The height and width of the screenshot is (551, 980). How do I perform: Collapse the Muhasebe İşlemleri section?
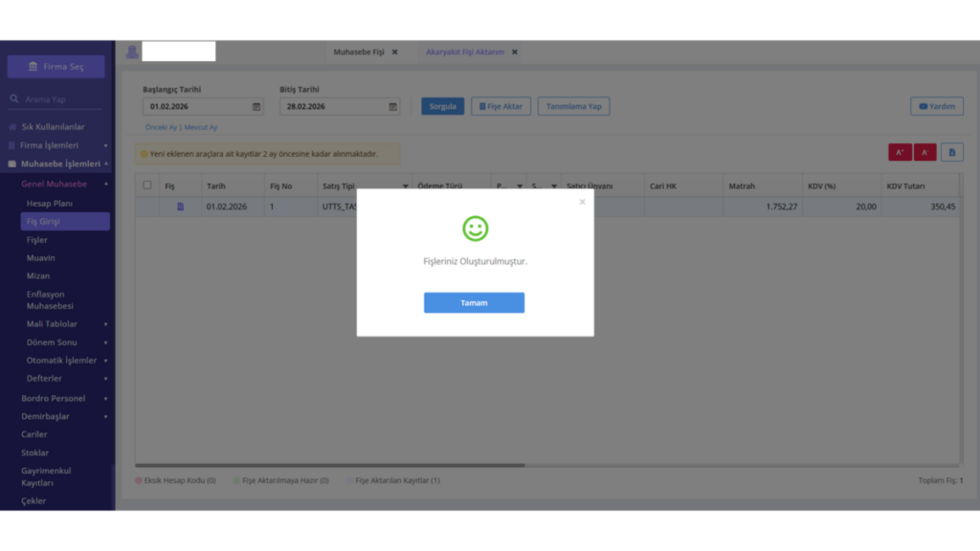tap(105, 164)
